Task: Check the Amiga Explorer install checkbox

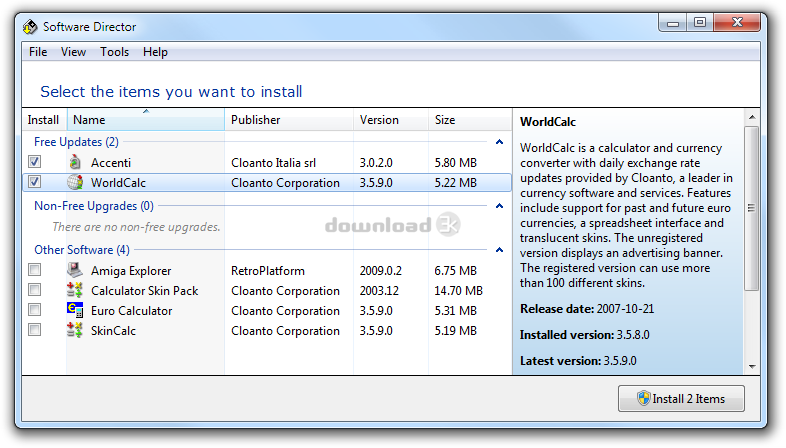Action: pyautogui.click(x=35, y=270)
